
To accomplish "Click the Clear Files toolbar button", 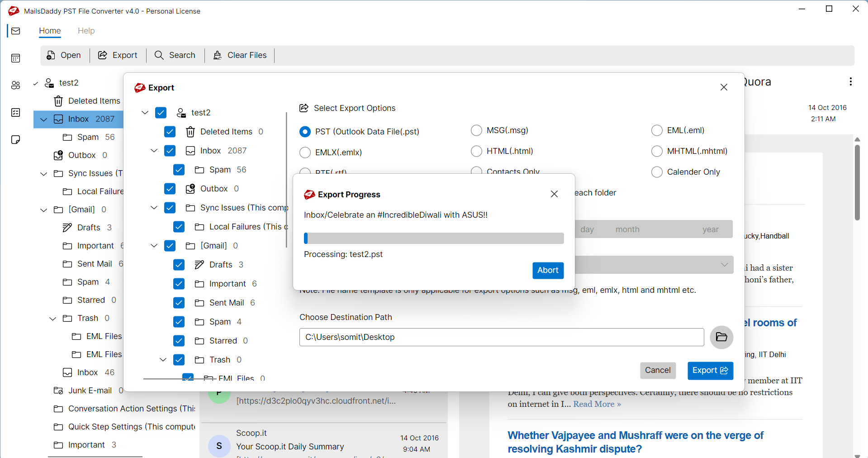I will pos(240,55).
